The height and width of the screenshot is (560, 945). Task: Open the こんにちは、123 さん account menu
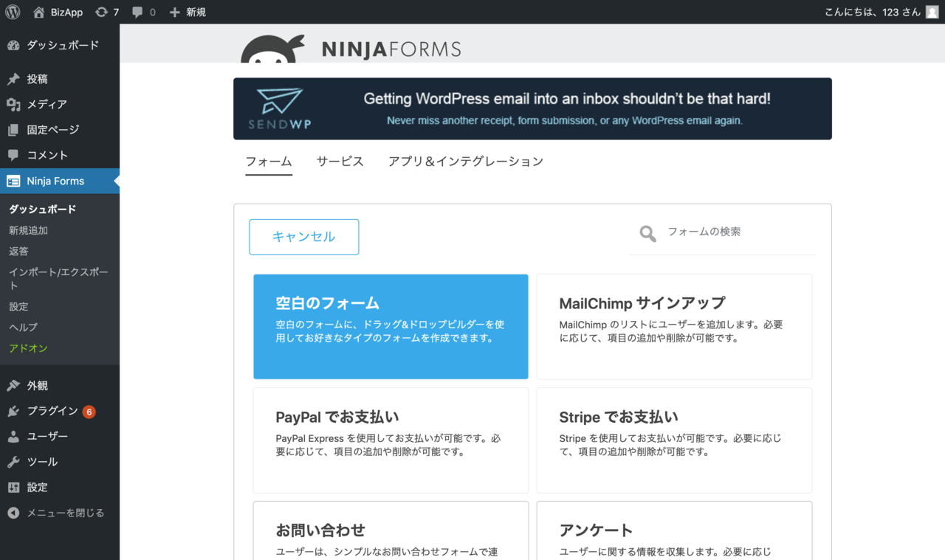(882, 12)
